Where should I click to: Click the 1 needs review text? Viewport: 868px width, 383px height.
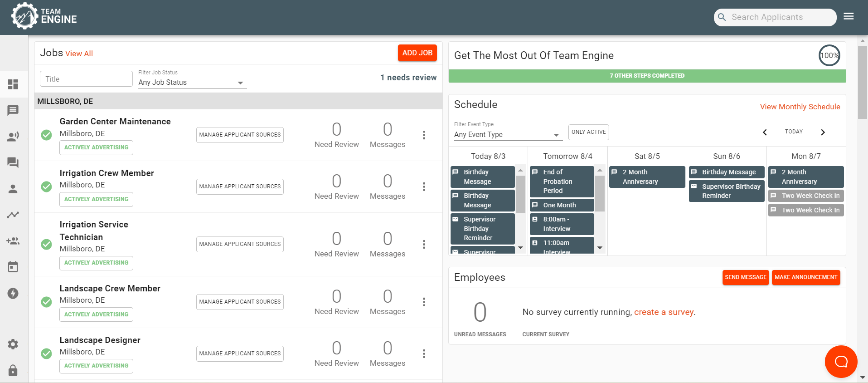coord(408,78)
